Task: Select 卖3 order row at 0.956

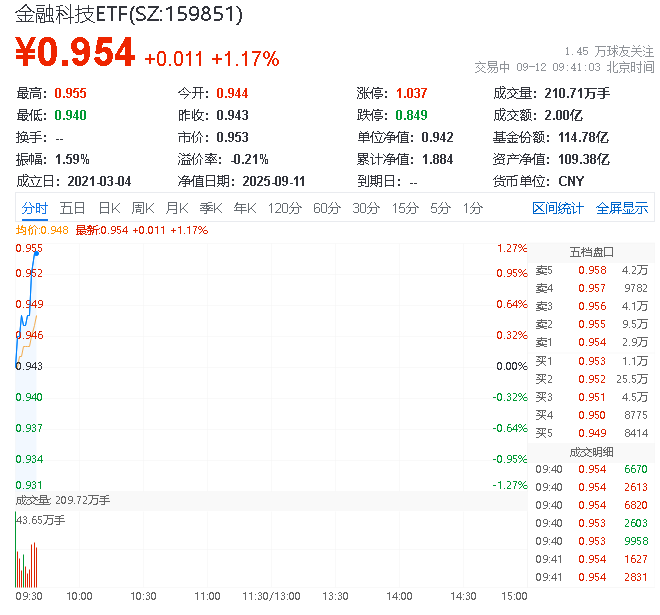Action: click(x=591, y=306)
